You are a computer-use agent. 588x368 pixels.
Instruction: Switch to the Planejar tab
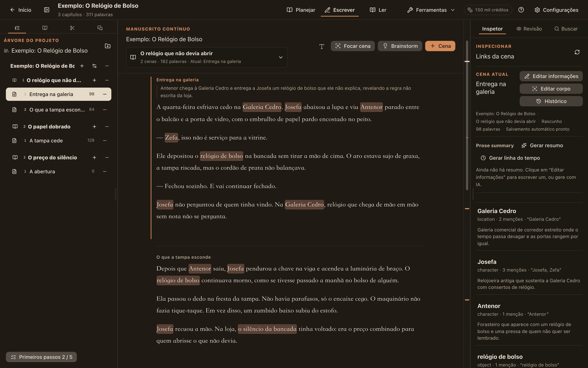coord(301,10)
